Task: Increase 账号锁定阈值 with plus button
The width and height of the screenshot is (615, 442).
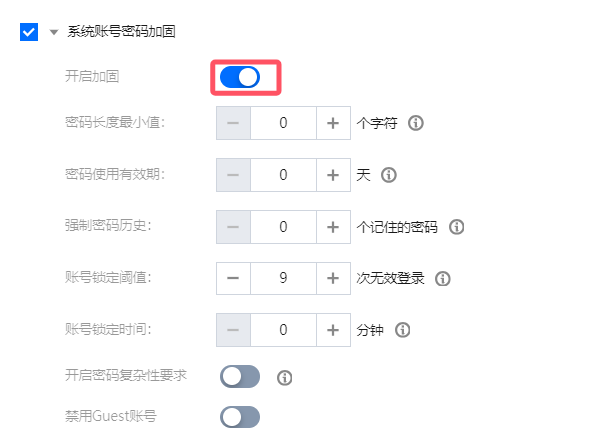Action: [333, 278]
